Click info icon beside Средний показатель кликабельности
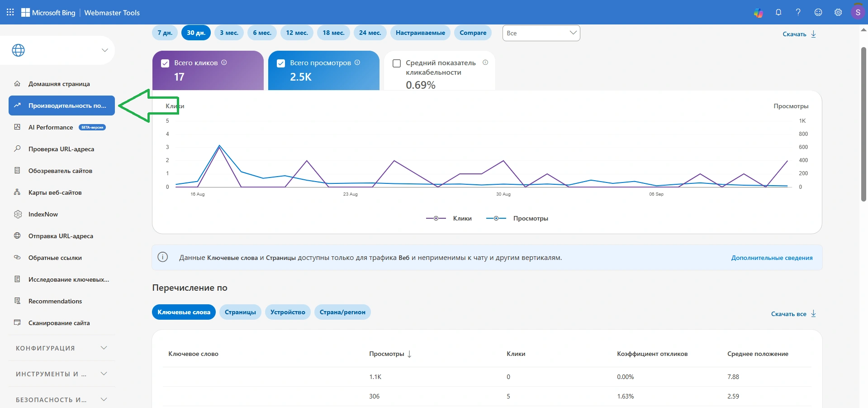The image size is (868, 408). click(485, 62)
